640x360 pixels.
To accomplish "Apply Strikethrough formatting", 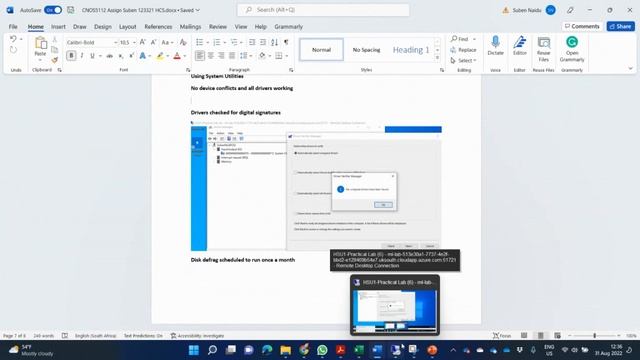I will click(110, 56).
